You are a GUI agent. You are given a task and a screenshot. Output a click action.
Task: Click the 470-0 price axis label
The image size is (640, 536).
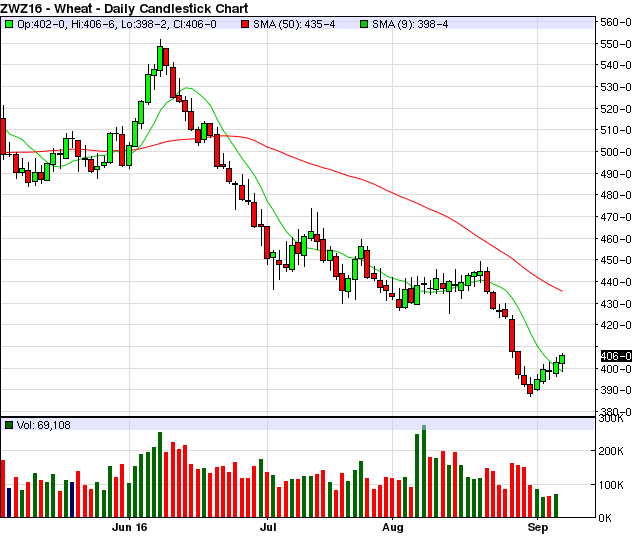616,217
